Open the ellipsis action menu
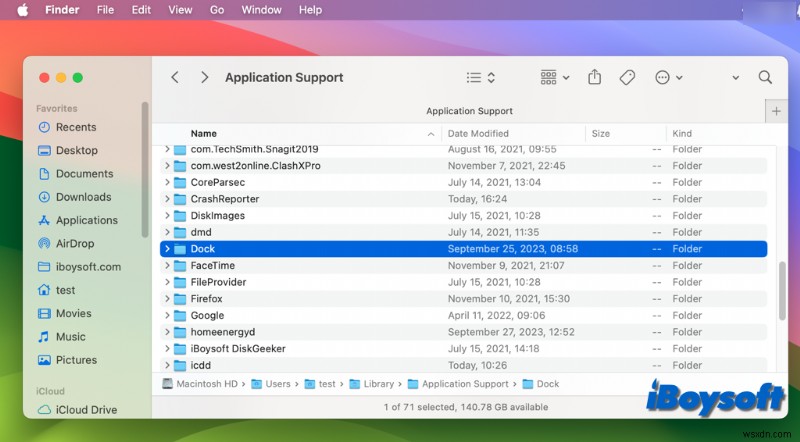800x442 pixels. [x=668, y=78]
